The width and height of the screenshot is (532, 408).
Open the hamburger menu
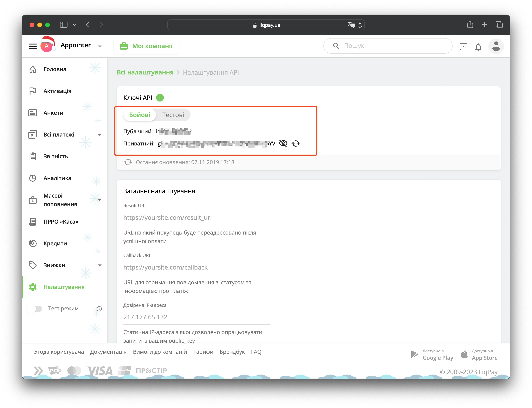tap(32, 46)
